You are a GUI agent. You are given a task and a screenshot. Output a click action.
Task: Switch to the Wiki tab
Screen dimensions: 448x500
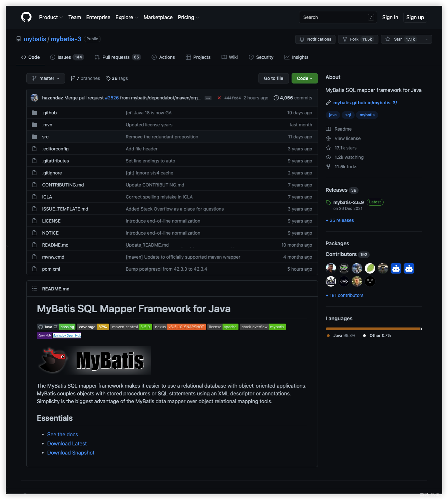pyautogui.click(x=230, y=57)
